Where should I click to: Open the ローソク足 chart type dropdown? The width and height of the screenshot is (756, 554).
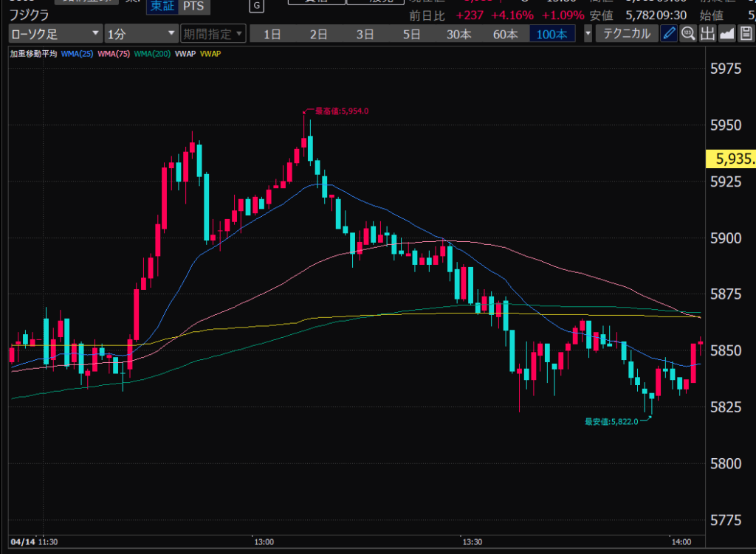click(56, 33)
